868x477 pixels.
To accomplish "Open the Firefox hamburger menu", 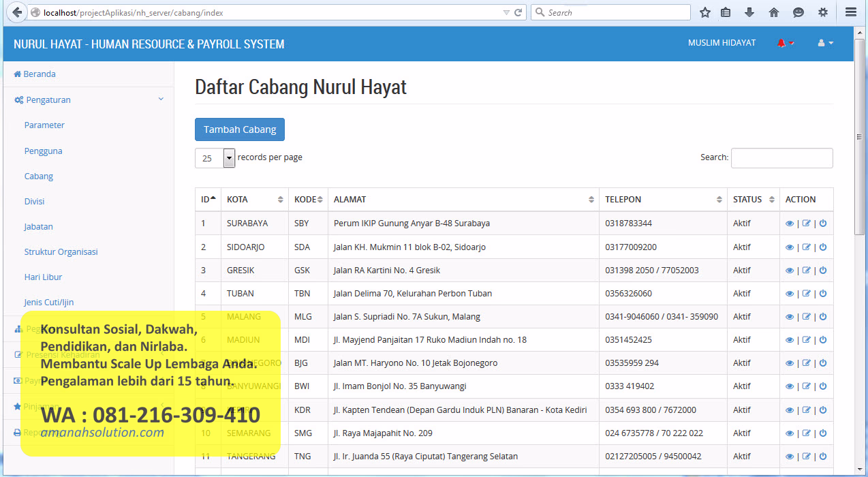I will pos(850,12).
